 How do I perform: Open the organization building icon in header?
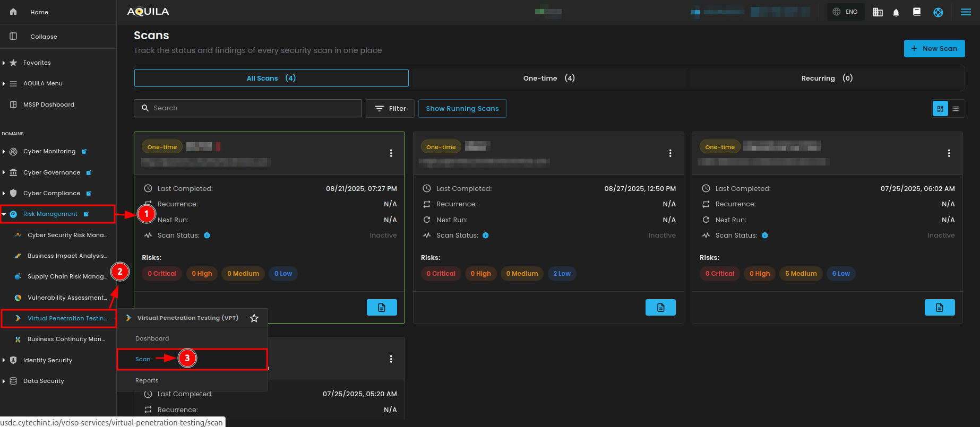(x=878, y=12)
